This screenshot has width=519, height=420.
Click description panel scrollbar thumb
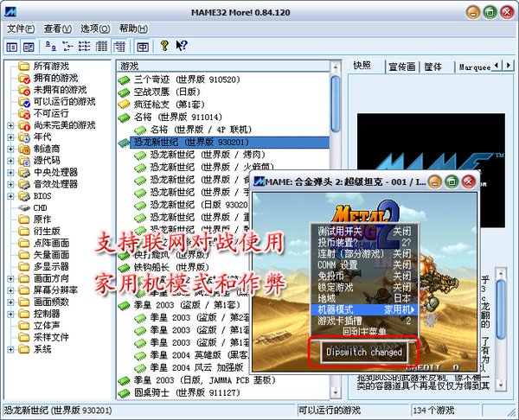(x=501, y=309)
